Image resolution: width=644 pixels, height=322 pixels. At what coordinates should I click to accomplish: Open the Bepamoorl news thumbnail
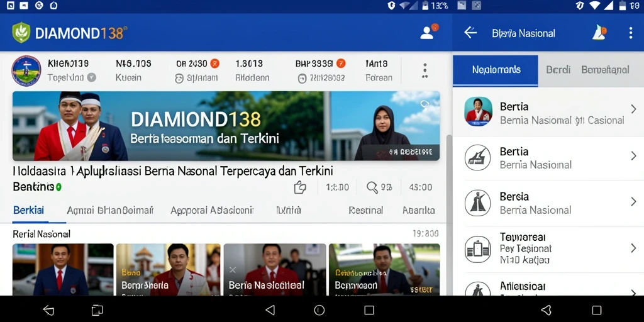click(384, 269)
